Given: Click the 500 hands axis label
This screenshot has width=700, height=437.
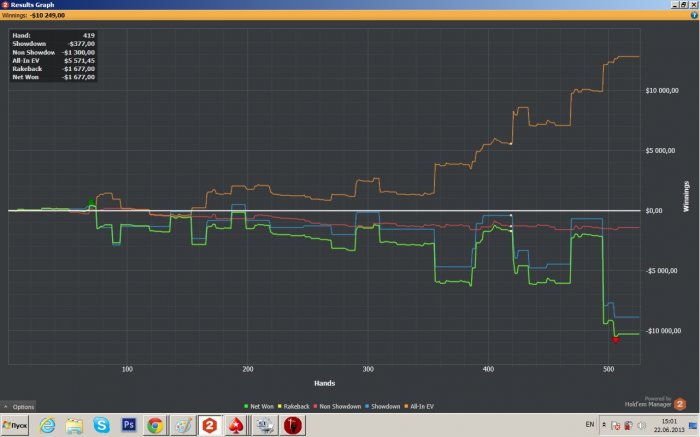Looking at the screenshot, I should [608, 369].
